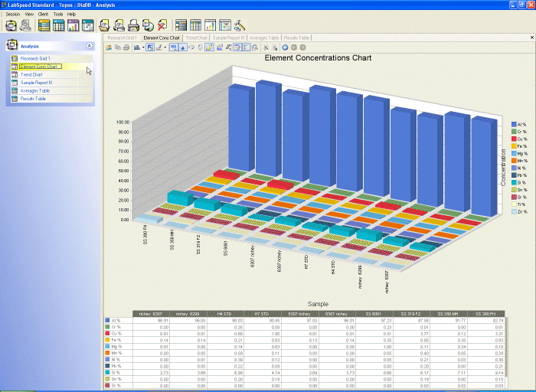The width and height of the screenshot is (536, 392).
Task: Open the chart gallery dropdown arrow
Action: (x=143, y=47)
